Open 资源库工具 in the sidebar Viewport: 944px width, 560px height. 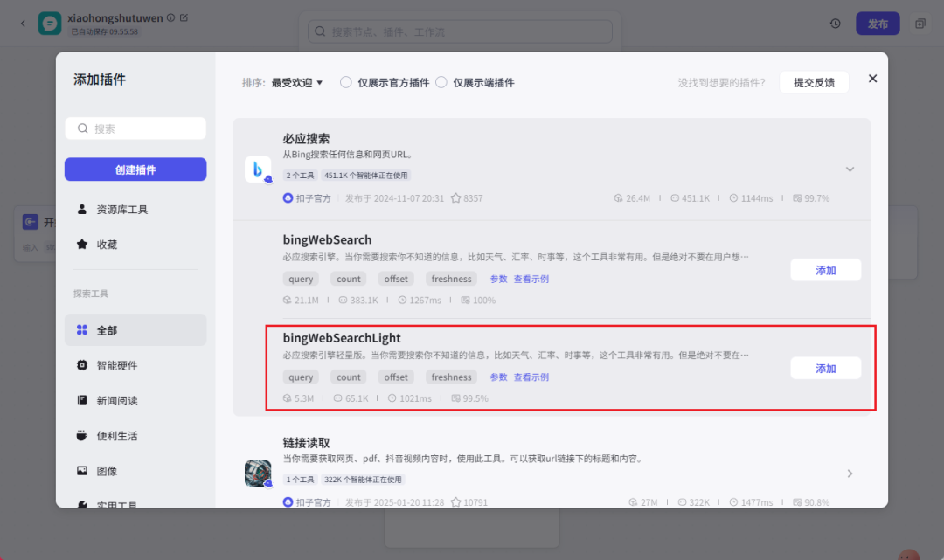pos(135,210)
